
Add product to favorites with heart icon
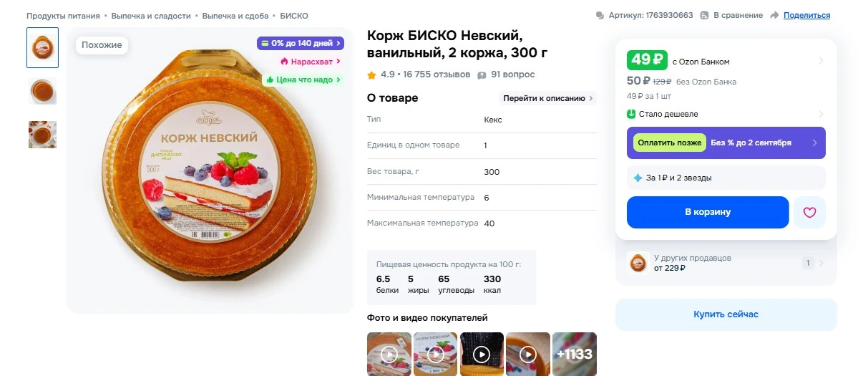[x=809, y=213]
